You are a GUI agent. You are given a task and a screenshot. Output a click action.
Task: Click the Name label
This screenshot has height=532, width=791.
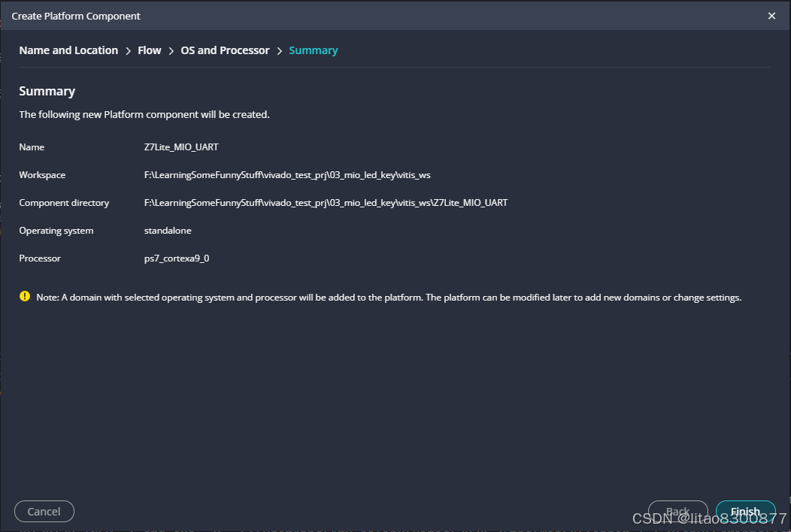(x=32, y=147)
